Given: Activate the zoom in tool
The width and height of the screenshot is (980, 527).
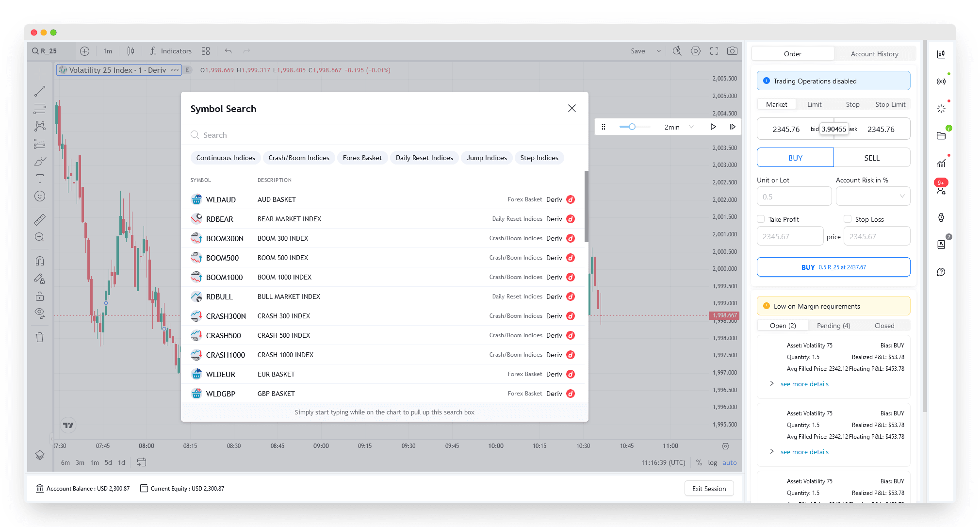Looking at the screenshot, I should pos(40,237).
